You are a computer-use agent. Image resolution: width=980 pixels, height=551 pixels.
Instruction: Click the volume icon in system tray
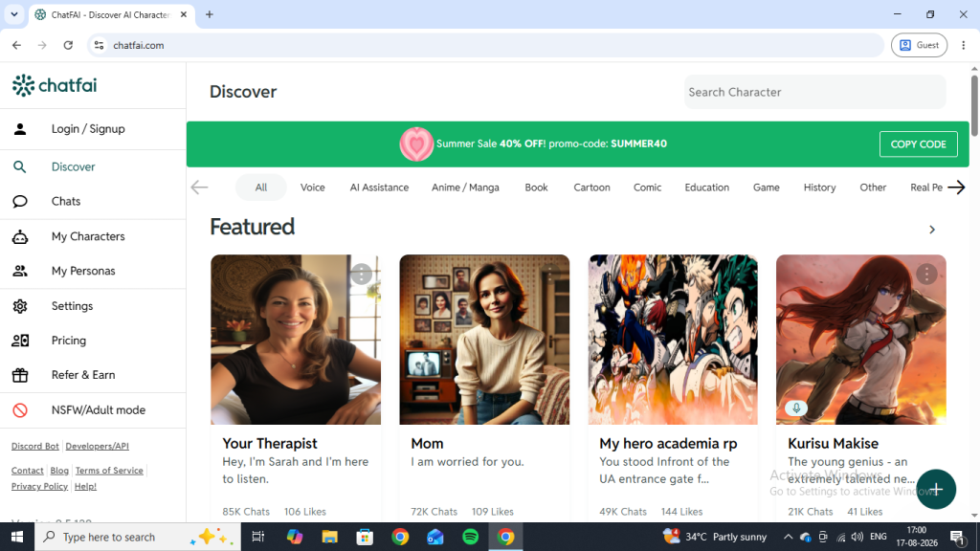point(857,537)
